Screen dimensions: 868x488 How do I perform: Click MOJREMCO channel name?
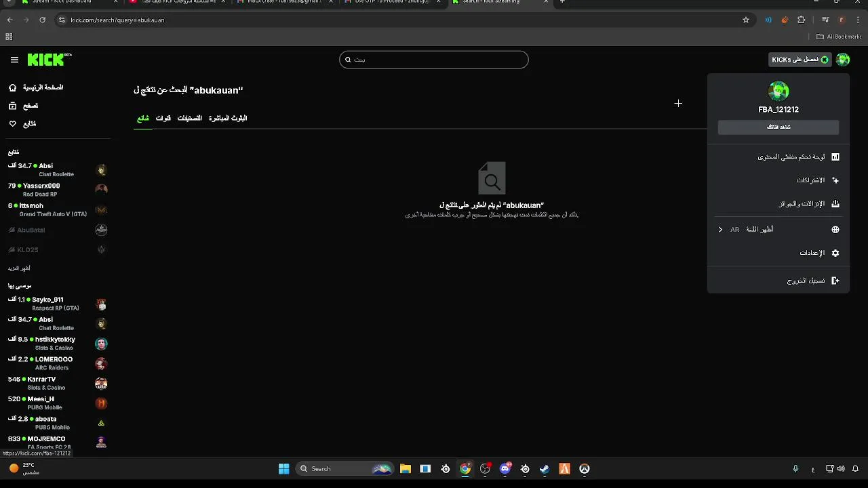click(47, 439)
